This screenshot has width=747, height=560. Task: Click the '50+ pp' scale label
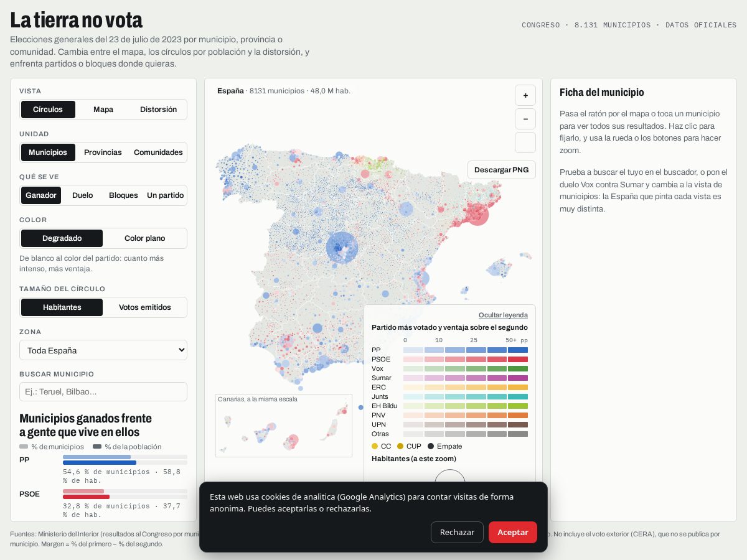pyautogui.click(x=517, y=340)
